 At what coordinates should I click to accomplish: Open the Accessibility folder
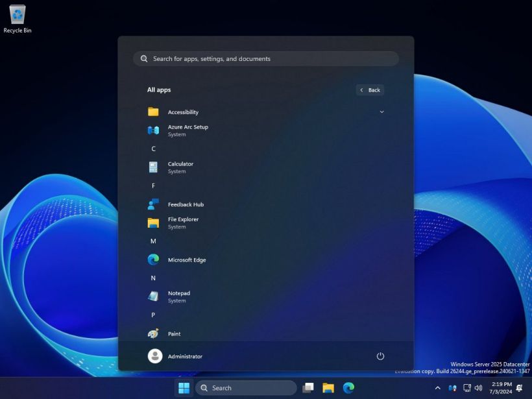[183, 112]
